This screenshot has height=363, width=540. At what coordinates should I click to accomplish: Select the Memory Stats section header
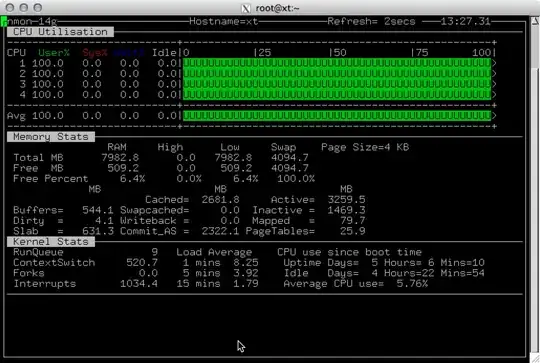point(51,137)
